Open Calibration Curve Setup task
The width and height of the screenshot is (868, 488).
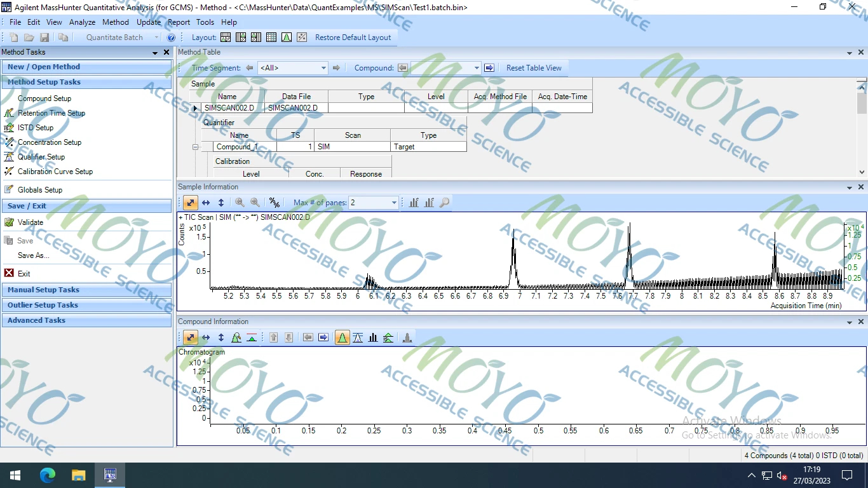pyautogui.click(x=55, y=172)
